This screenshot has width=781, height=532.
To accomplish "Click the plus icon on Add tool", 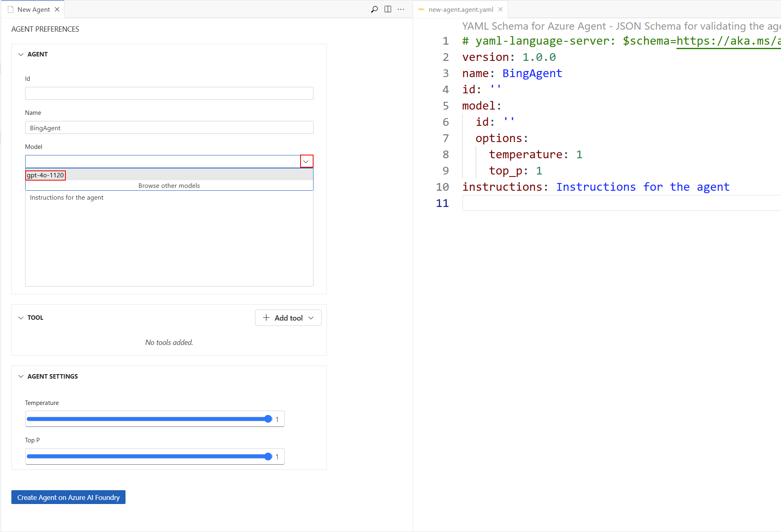I will pos(266,318).
